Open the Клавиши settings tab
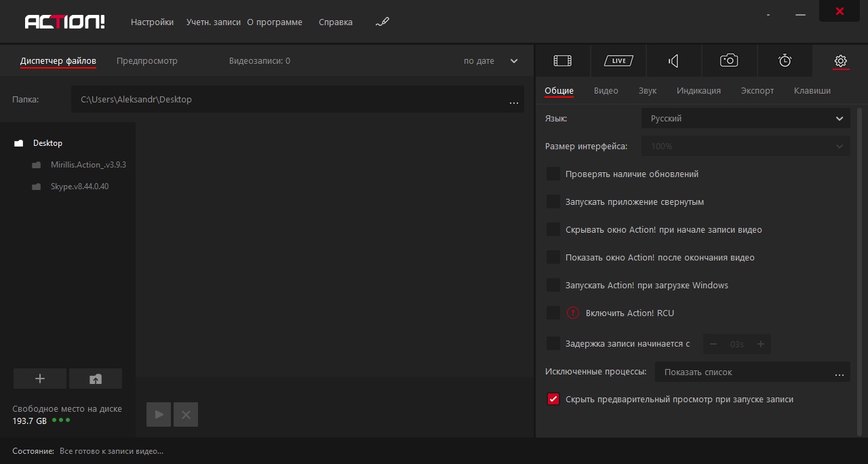This screenshot has height=464, width=868. [812, 91]
